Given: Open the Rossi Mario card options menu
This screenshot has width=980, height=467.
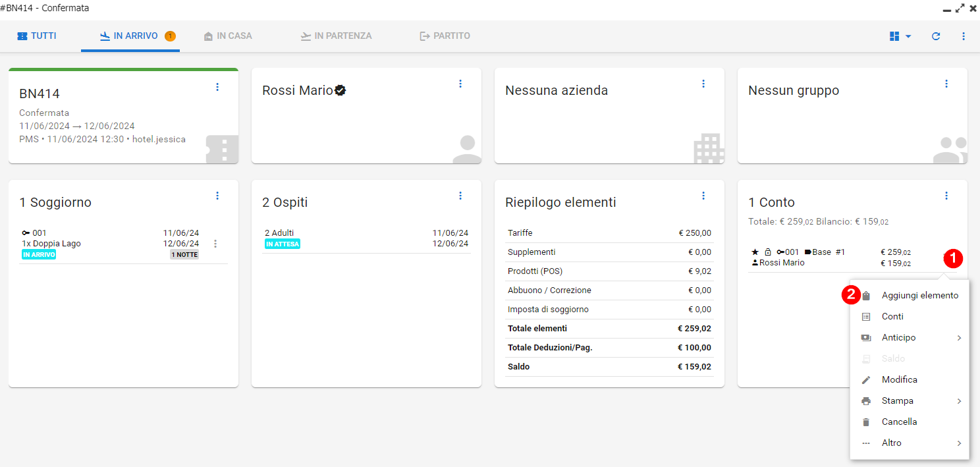Looking at the screenshot, I should click(460, 84).
